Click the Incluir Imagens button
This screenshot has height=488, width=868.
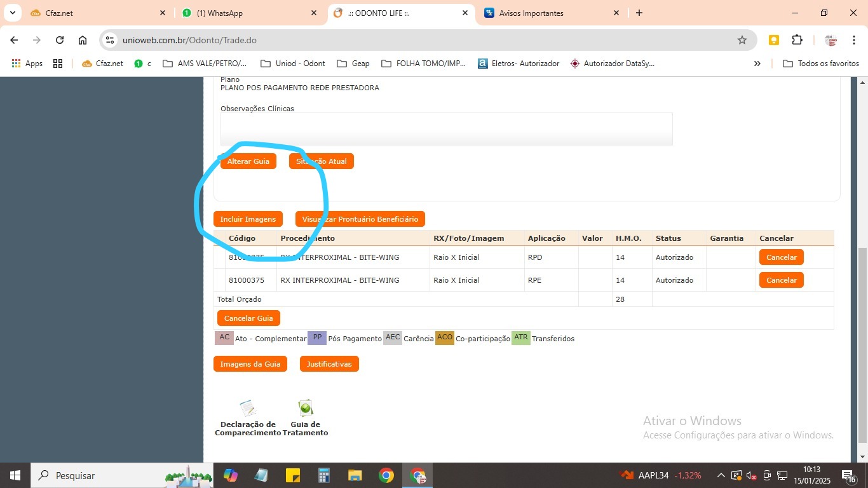pos(248,219)
